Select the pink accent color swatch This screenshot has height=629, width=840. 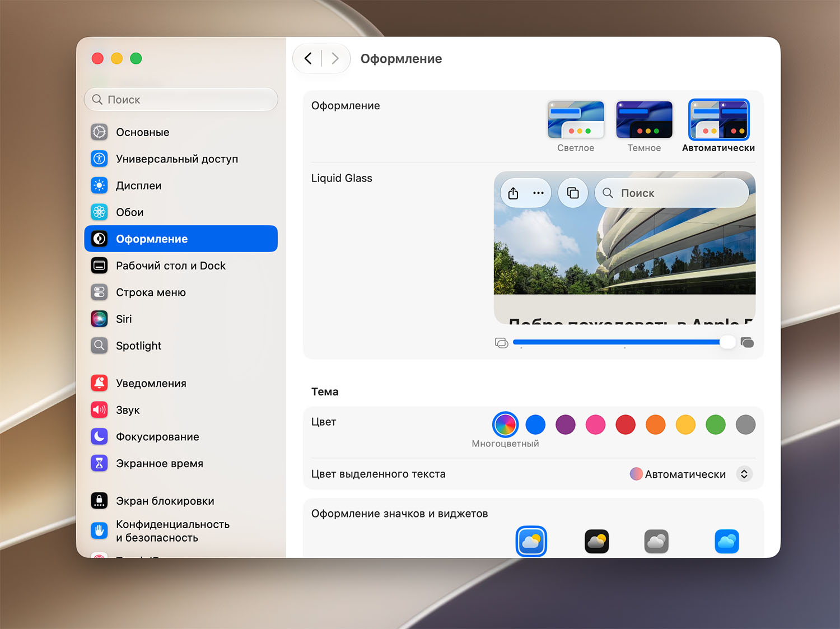(595, 425)
